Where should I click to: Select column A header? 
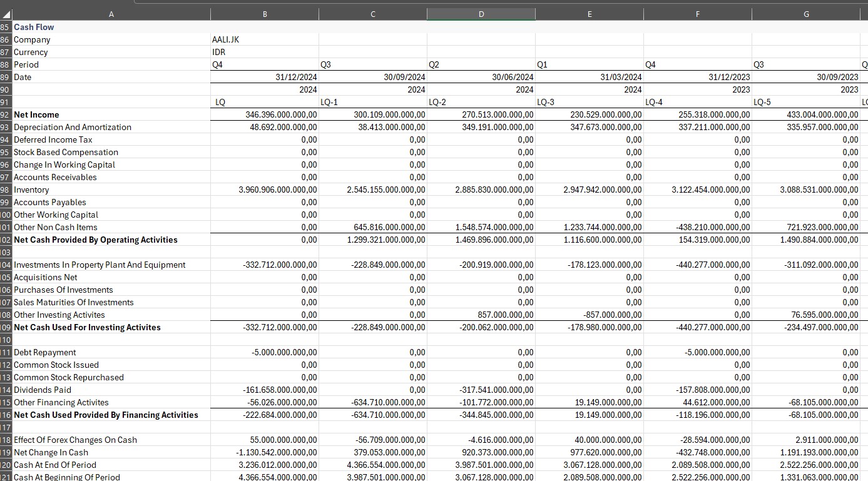111,14
